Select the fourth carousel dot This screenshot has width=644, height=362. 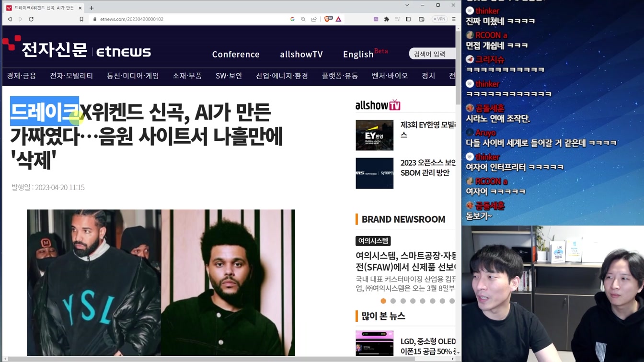[x=413, y=301]
